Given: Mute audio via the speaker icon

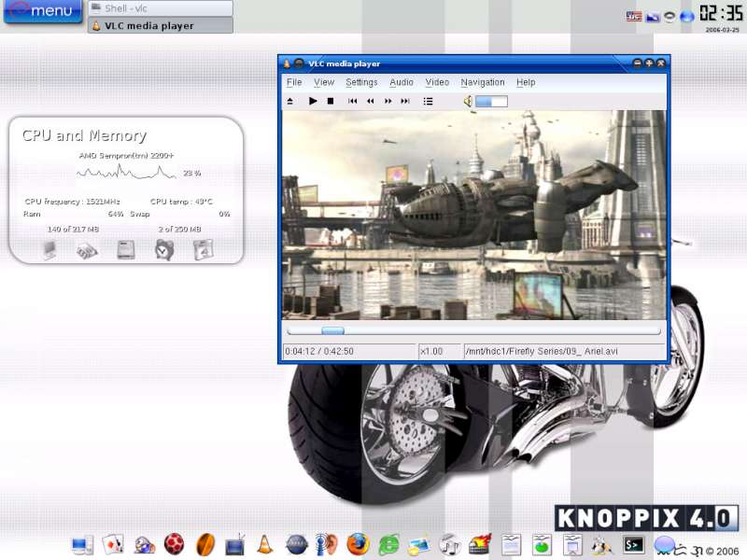Looking at the screenshot, I should 468,101.
